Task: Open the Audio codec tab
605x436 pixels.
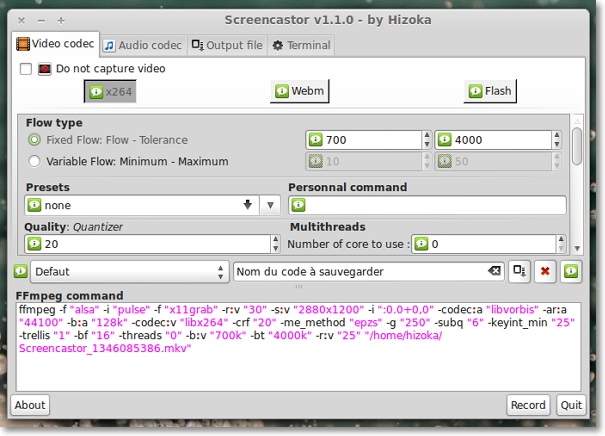Action: pyautogui.click(x=144, y=46)
